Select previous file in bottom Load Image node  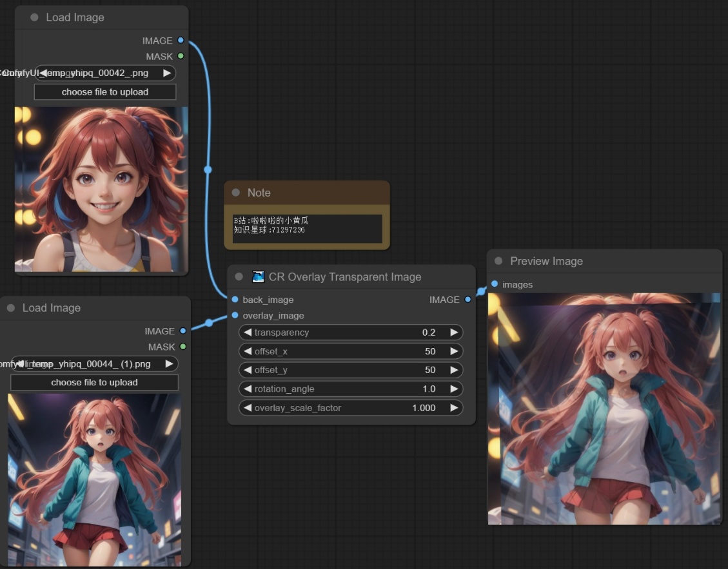pyautogui.click(x=20, y=363)
